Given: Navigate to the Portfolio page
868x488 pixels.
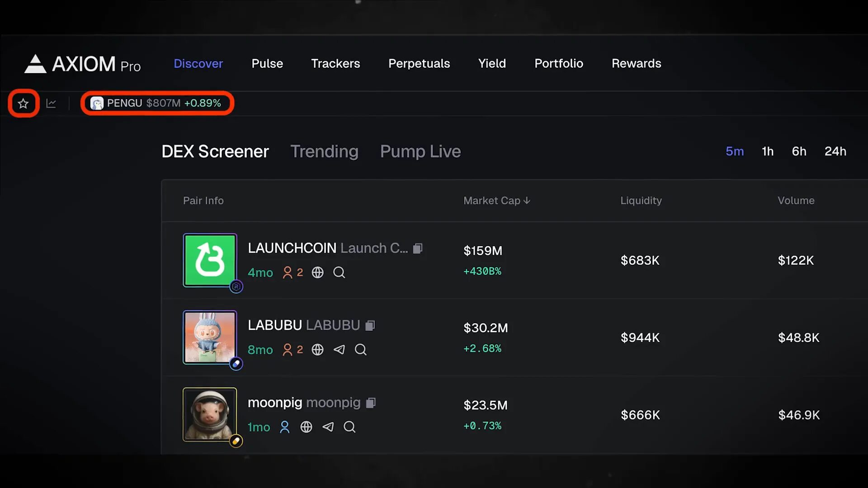Looking at the screenshot, I should [x=559, y=64].
